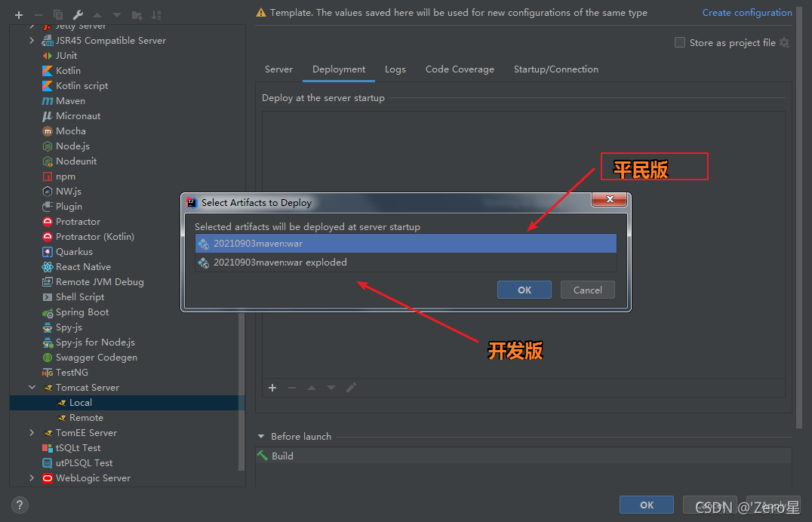
Task: Select the Build task in Before launch
Action: (524, 456)
